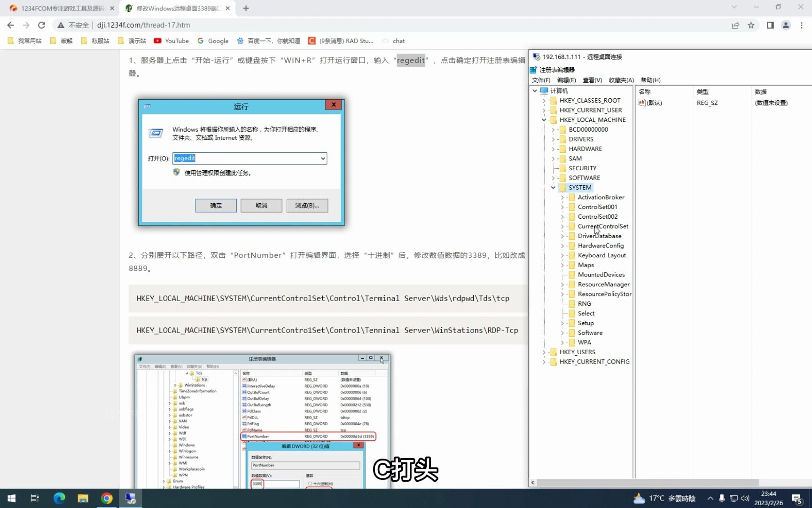Select the HKEY_CURRENT_CONFIG key

click(x=594, y=362)
